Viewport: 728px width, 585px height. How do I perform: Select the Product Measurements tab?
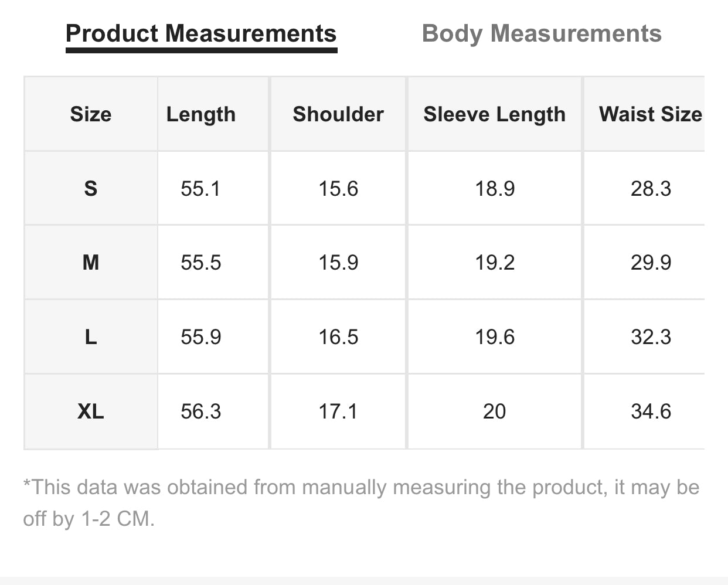pyautogui.click(x=201, y=34)
